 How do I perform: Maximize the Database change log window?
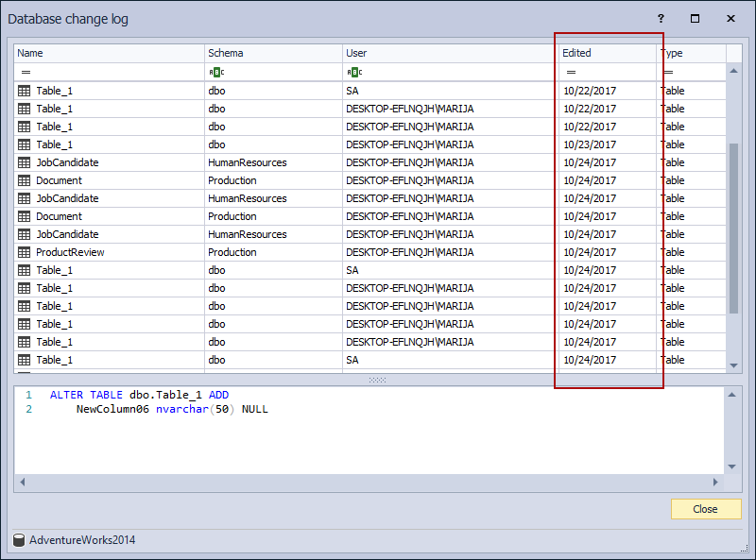pos(695,18)
